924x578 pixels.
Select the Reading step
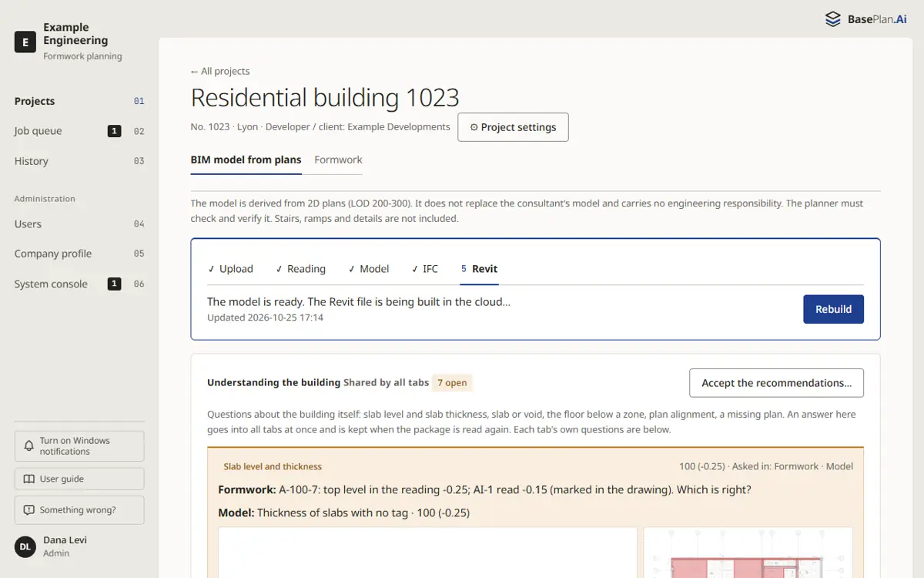coord(300,269)
